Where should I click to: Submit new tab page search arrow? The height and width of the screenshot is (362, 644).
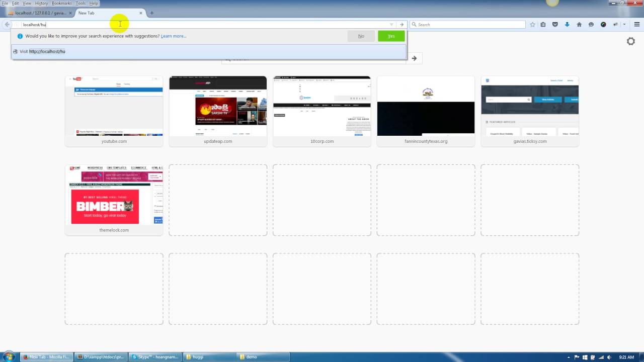tap(414, 58)
